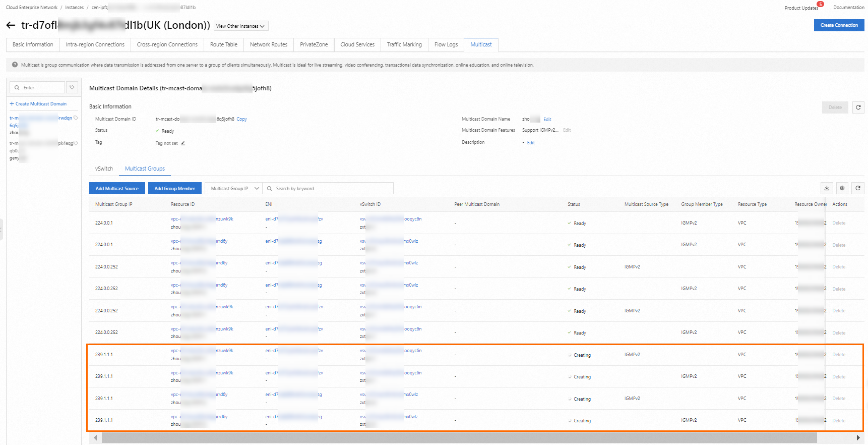This screenshot has height=445, width=868.
Task: Click tag icon next to domain ending pk4eqg
Action: 76,143
